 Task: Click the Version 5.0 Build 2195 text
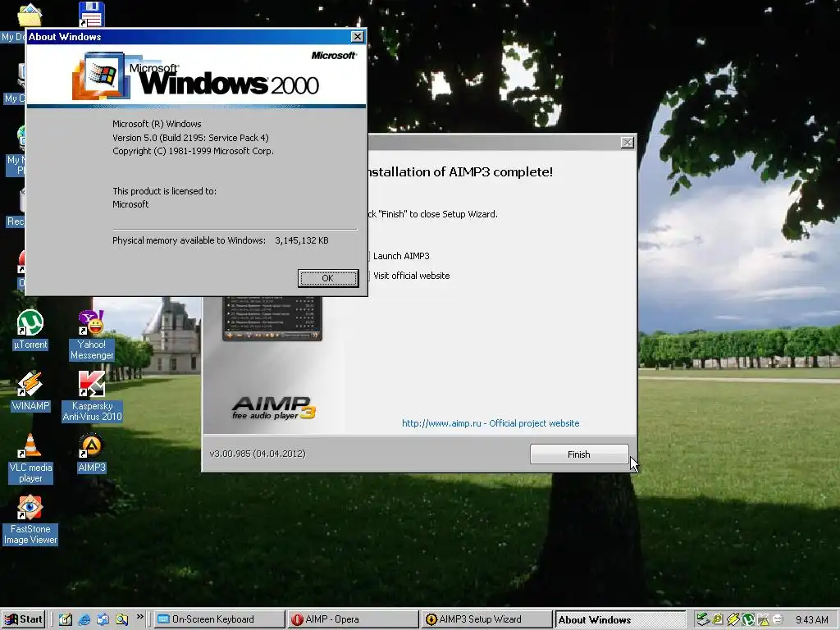tap(190, 138)
